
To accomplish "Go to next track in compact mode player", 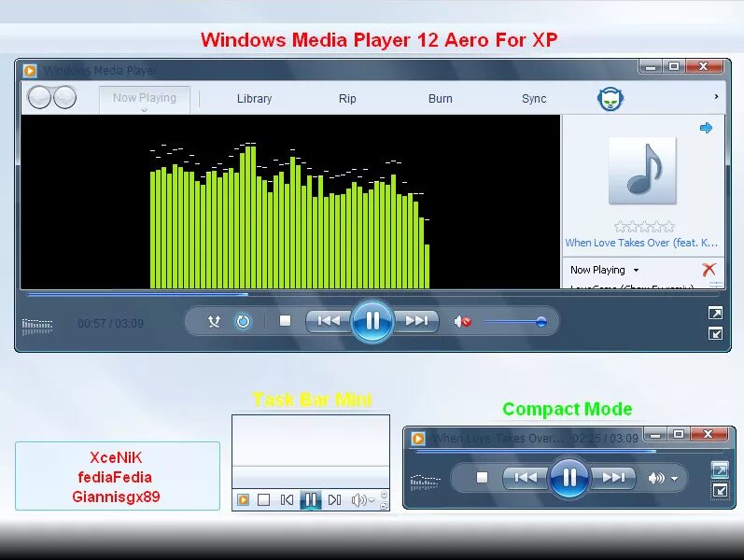I will tap(613, 478).
